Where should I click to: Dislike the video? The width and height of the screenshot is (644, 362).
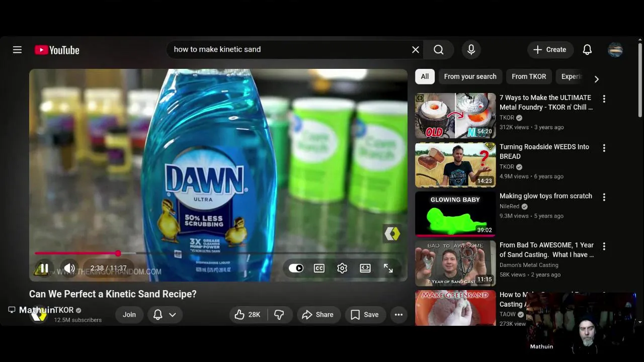pos(280,315)
